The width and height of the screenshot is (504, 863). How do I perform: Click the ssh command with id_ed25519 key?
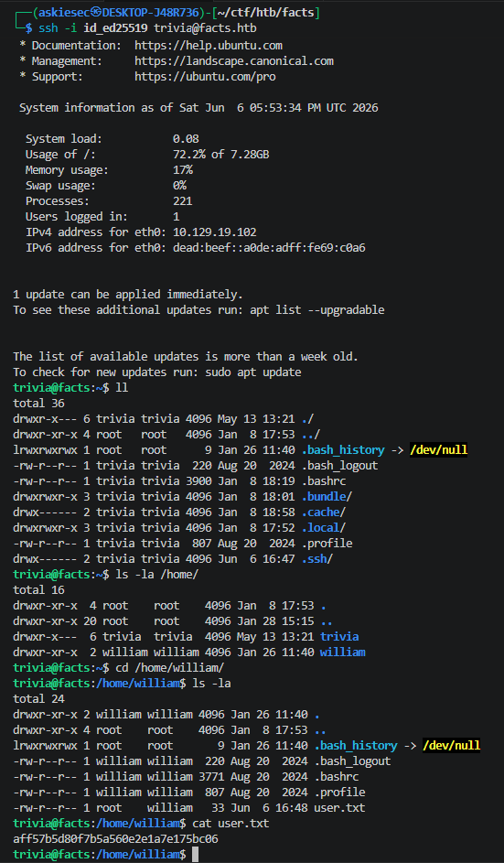coord(147,28)
